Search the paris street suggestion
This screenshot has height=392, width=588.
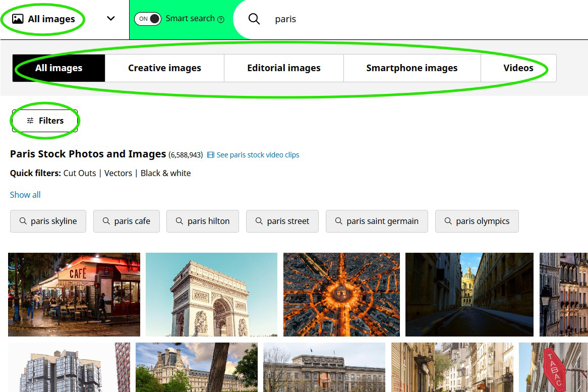pos(282,221)
